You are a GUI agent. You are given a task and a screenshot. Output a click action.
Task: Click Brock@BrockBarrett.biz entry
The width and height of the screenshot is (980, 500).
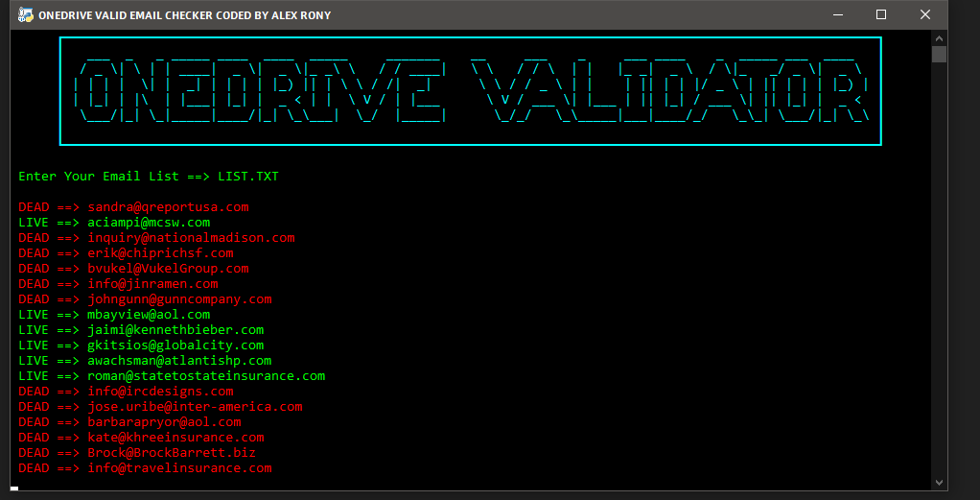(x=137, y=452)
